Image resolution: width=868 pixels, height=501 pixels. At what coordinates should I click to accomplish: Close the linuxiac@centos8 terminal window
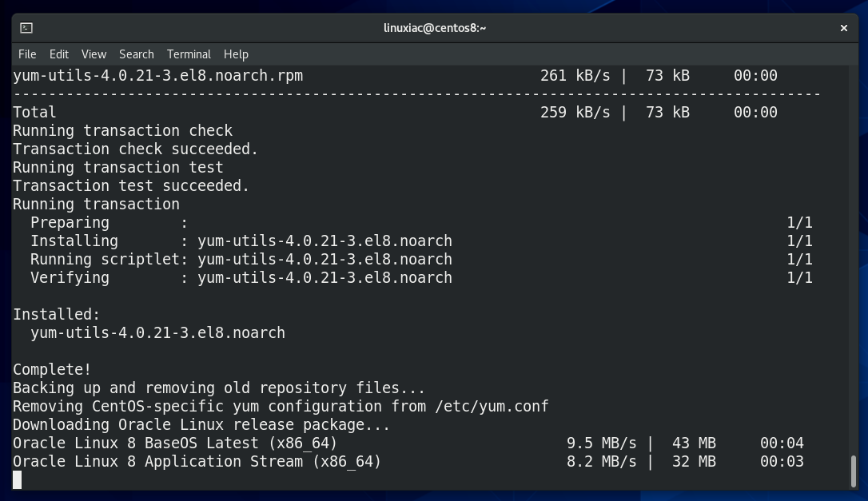tap(844, 28)
